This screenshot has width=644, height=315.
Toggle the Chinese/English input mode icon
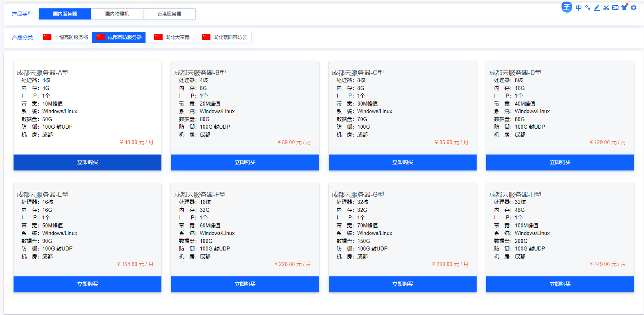[579, 8]
